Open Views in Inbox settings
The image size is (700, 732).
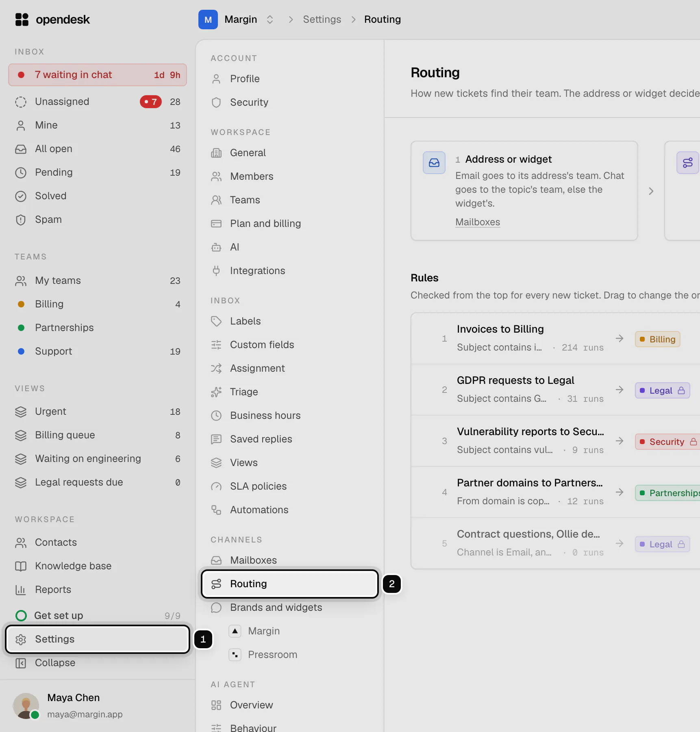click(x=290, y=463)
